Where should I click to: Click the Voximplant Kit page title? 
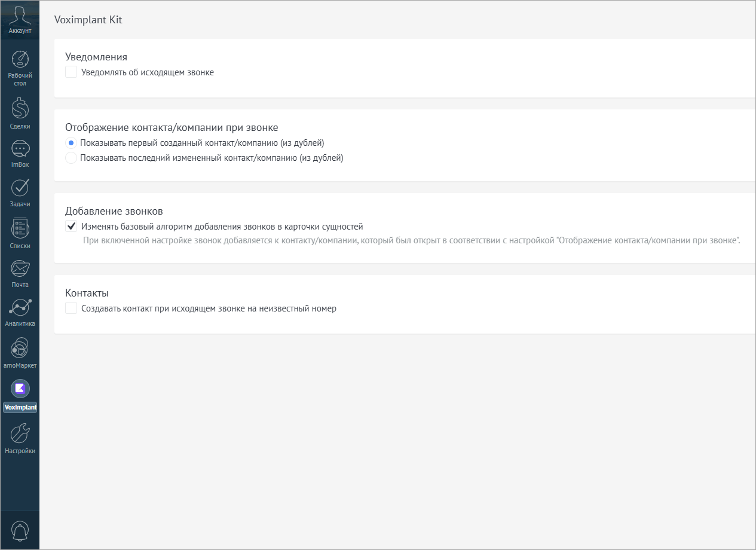coord(88,19)
